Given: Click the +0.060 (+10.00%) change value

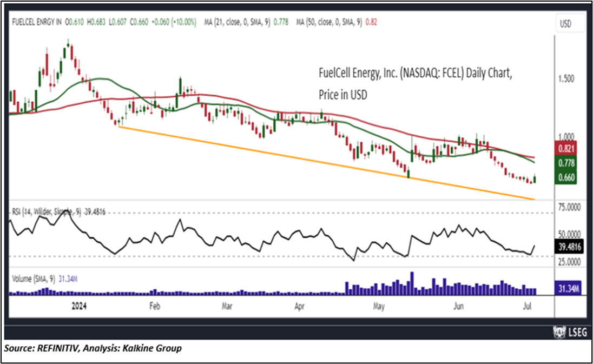Looking at the screenshot, I should (x=174, y=22).
